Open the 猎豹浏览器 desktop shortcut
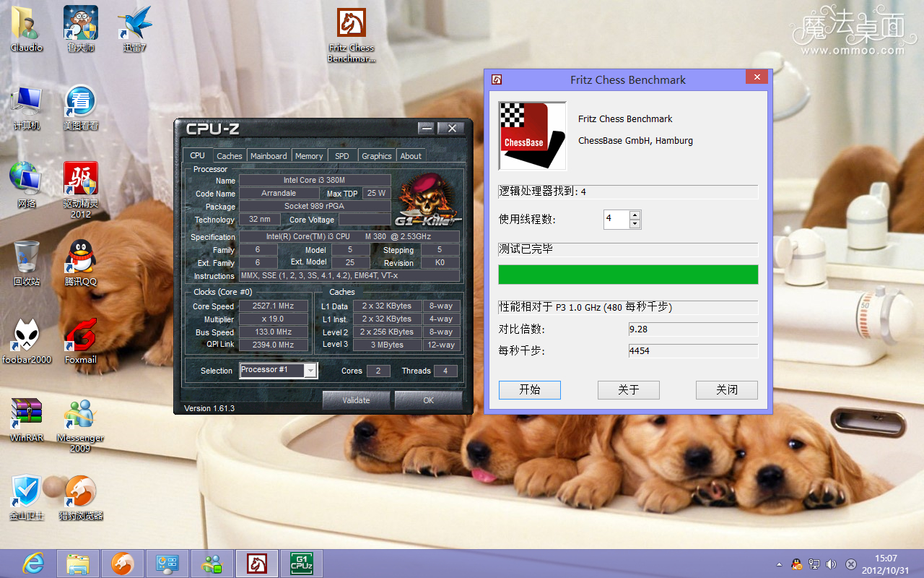This screenshot has width=924, height=578. pyautogui.click(x=81, y=497)
